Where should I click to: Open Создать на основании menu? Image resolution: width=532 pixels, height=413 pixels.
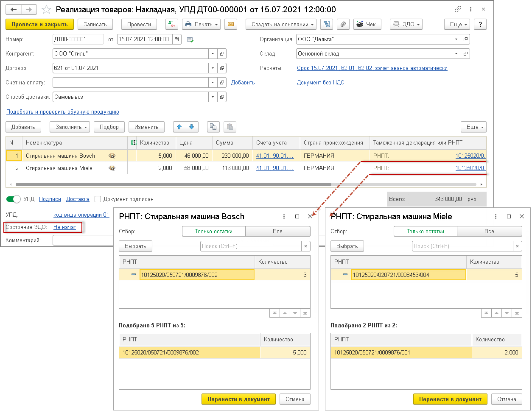[281, 24]
